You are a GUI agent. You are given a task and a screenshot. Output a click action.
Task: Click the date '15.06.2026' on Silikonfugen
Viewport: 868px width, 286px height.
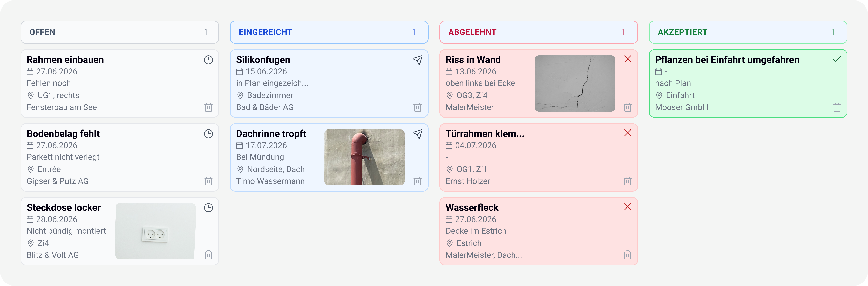pos(266,71)
